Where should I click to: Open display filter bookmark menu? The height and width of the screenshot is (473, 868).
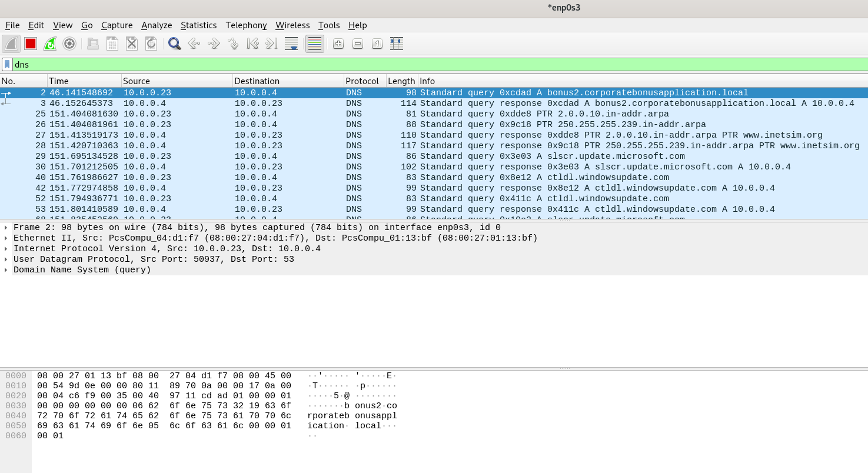click(x=7, y=65)
